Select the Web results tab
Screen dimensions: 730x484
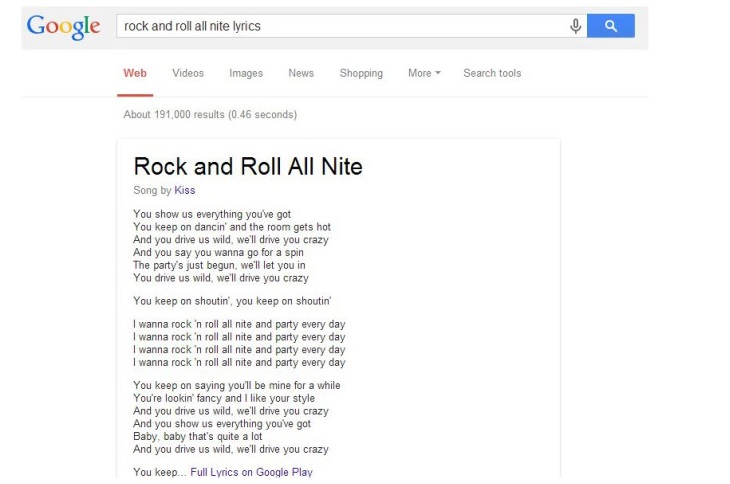(134, 73)
